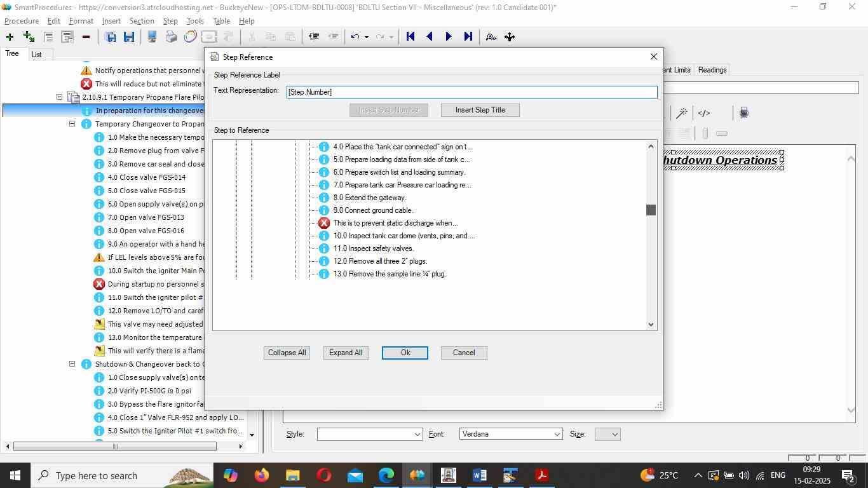This screenshot has height=488, width=868.
Task: Click red X icon of static discharge step
Action: click(x=324, y=223)
